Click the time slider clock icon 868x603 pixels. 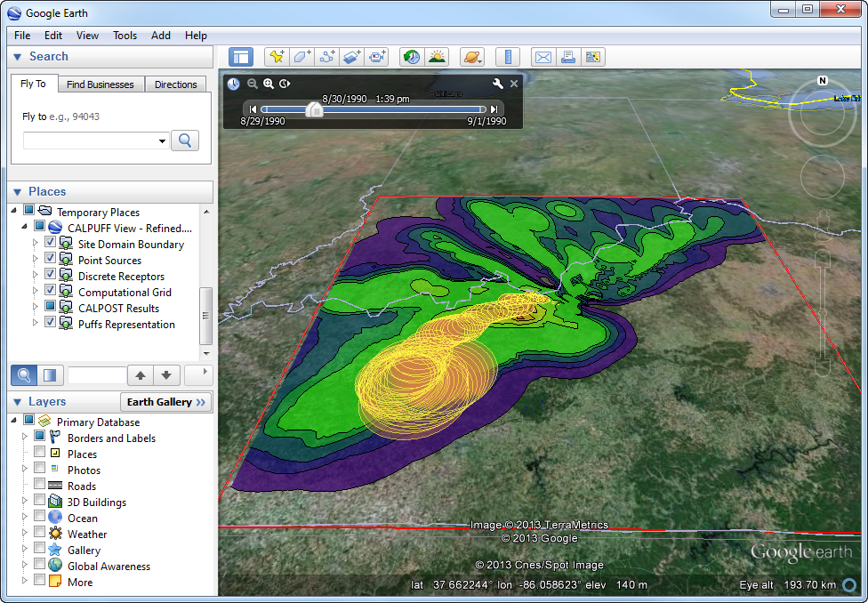[x=234, y=84]
